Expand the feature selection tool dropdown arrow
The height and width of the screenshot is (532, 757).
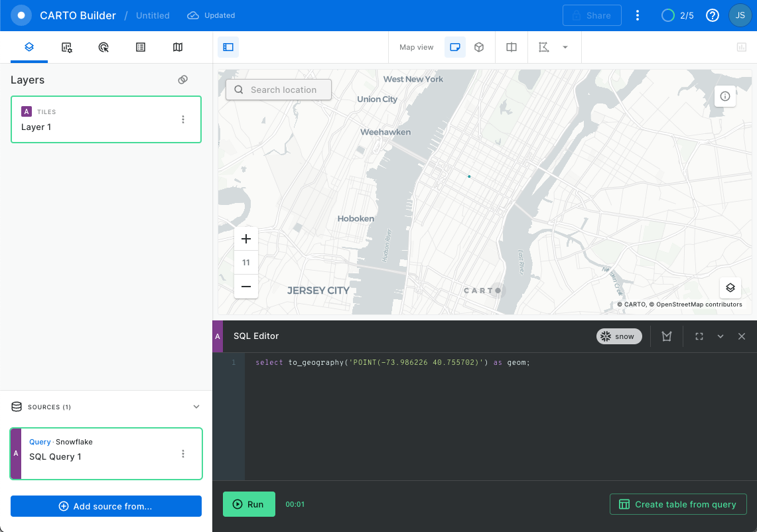[565, 47]
